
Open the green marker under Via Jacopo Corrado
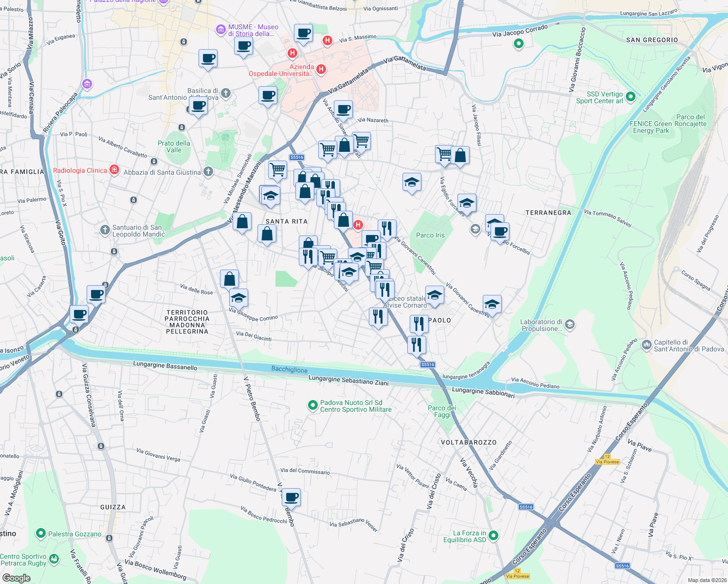(x=519, y=44)
